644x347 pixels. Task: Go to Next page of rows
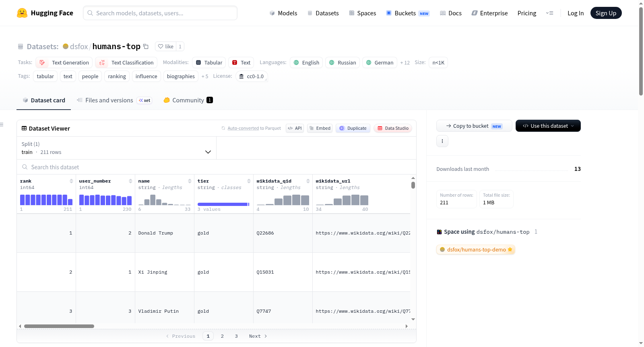(258, 336)
